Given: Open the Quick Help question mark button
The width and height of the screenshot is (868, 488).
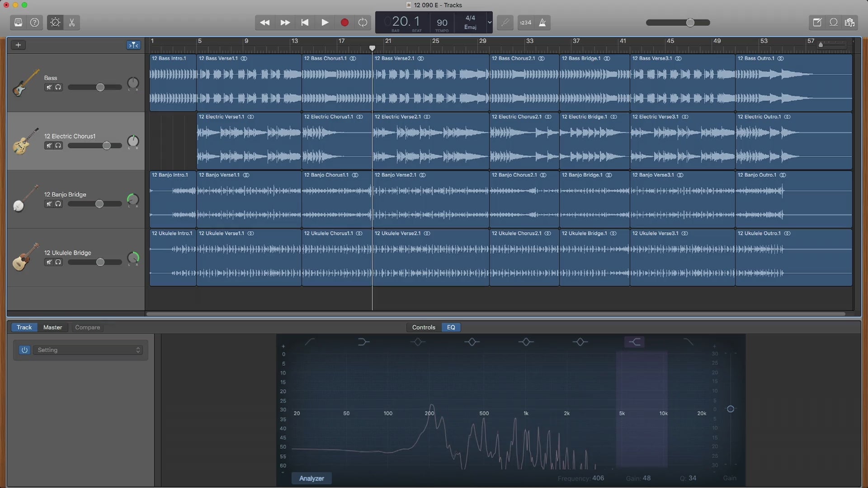Looking at the screenshot, I should [x=34, y=22].
